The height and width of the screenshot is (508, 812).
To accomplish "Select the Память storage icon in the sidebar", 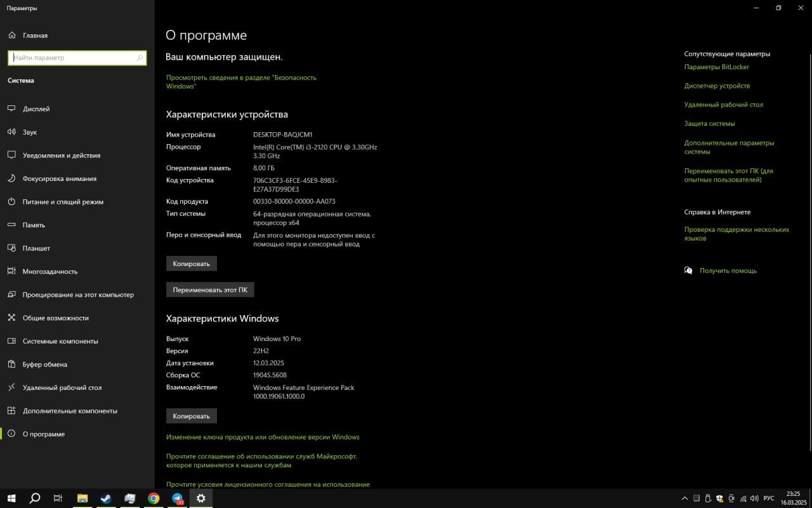I will pos(11,225).
